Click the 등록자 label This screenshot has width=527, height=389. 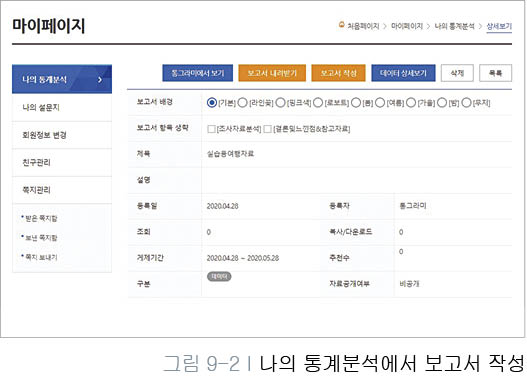tap(339, 206)
